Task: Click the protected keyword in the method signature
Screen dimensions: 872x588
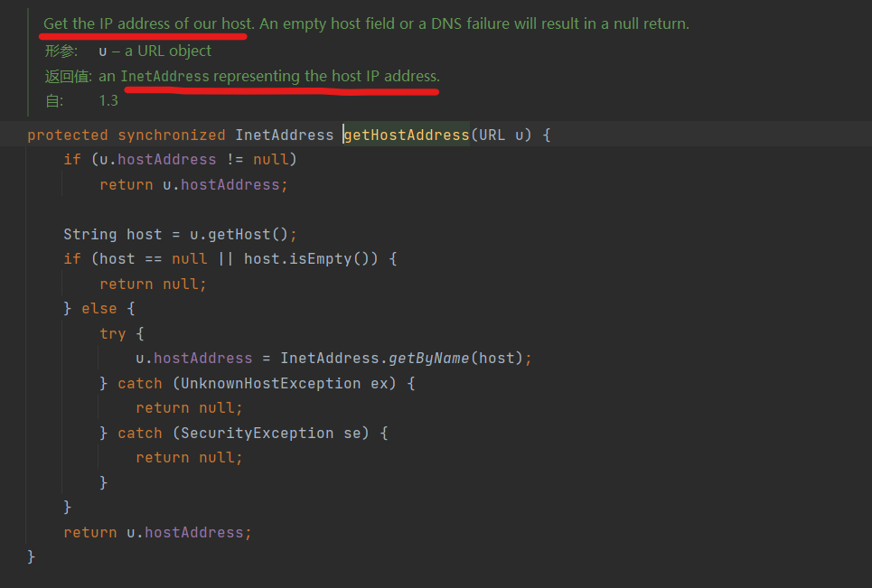Action: pos(68,135)
